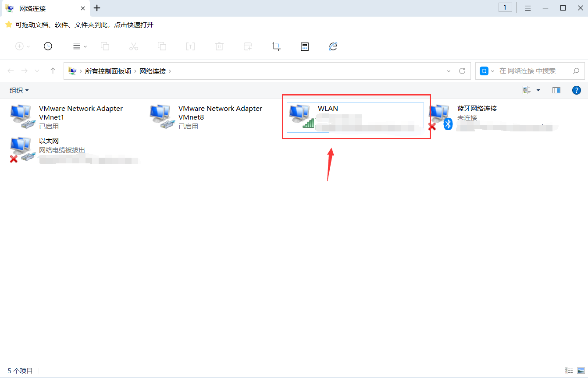
Task: Switch to details view in status bar
Action: 569,371
